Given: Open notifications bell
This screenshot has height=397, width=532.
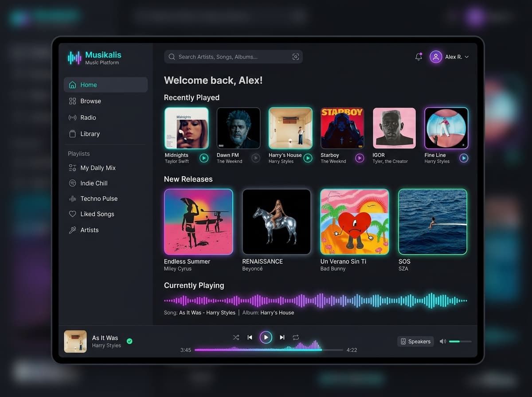Looking at the screenshot, I should pyautogui.click(x=419, y=57).
